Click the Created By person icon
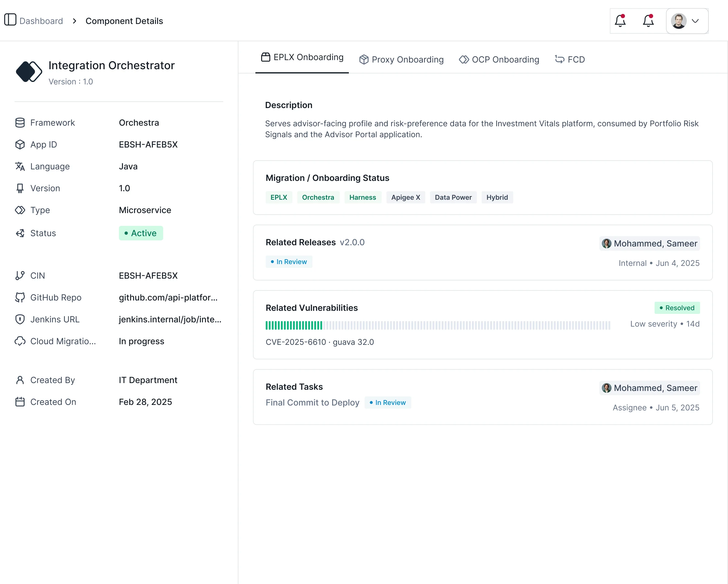This screenshot has width=728, height=584. (x=20, y=380)
